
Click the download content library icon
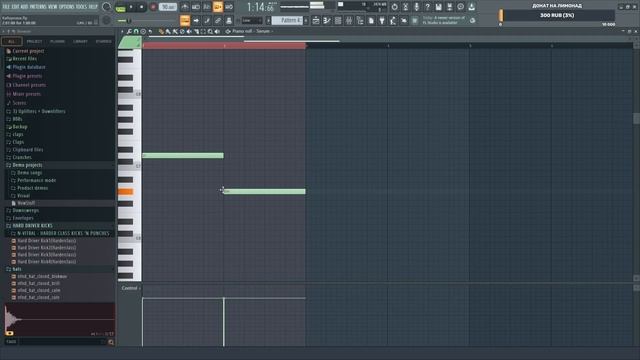(x=471, y=7)
